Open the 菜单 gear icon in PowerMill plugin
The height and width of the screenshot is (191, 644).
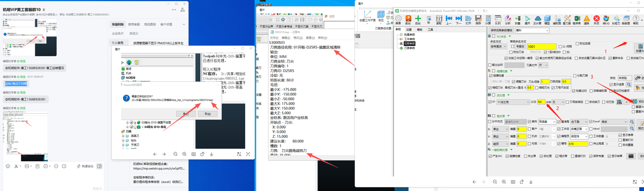click(x=398, y=20)
